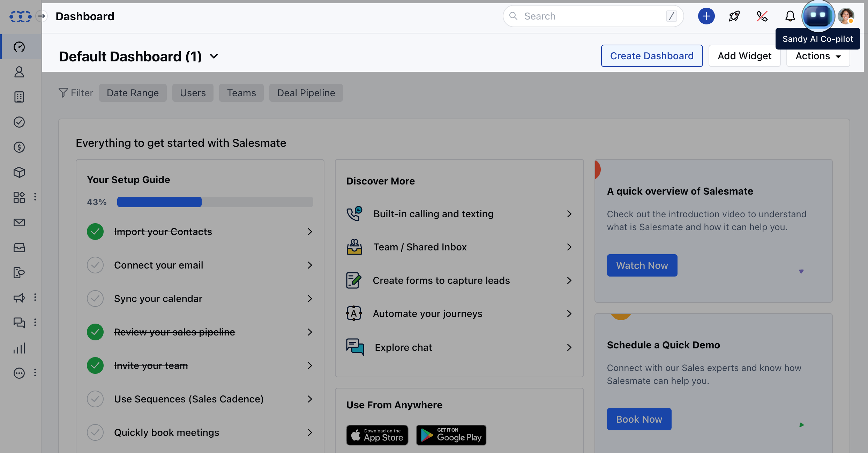Open Sandy AI Co-pilot robot icon
The width and height of the screenshot is (868, 453).
[818, 15]
